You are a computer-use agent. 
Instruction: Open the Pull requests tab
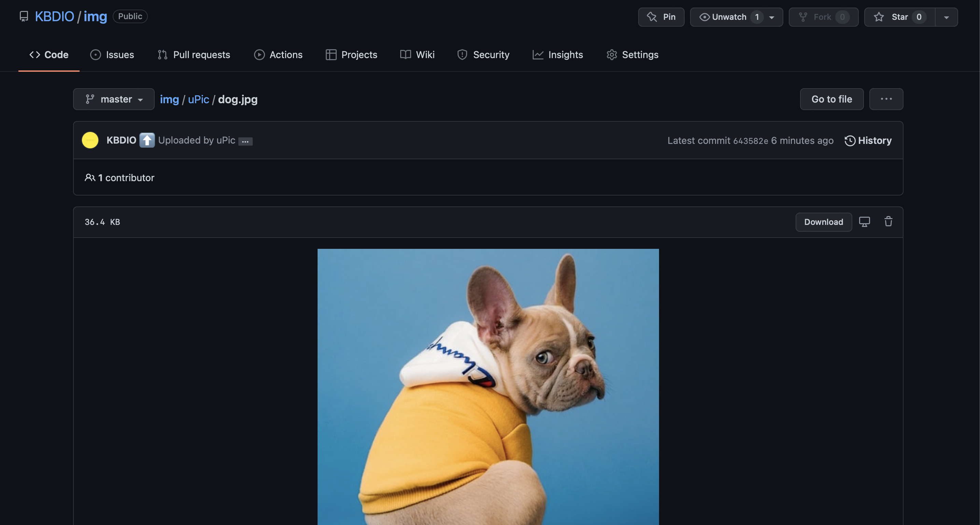click(194, 54)
